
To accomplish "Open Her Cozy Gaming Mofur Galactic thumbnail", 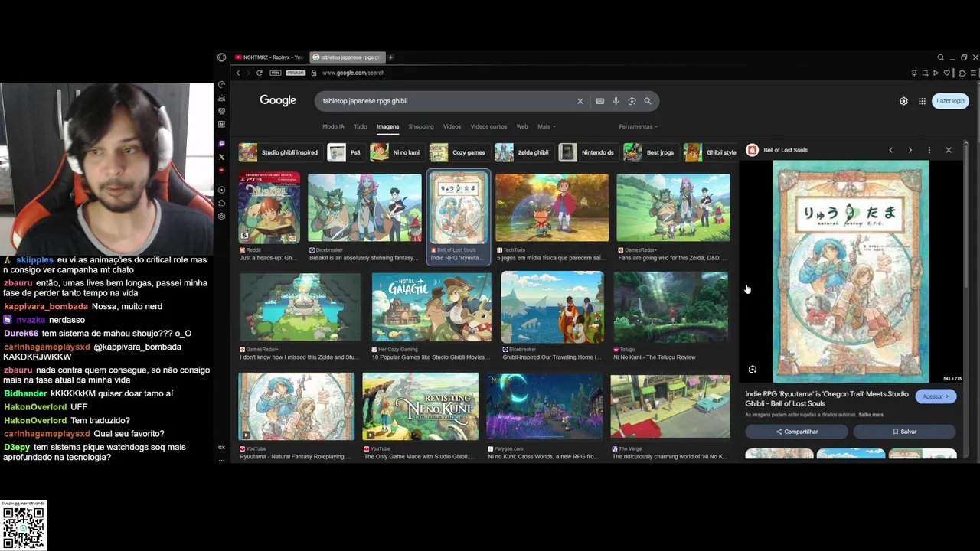I will coord(432,307).
